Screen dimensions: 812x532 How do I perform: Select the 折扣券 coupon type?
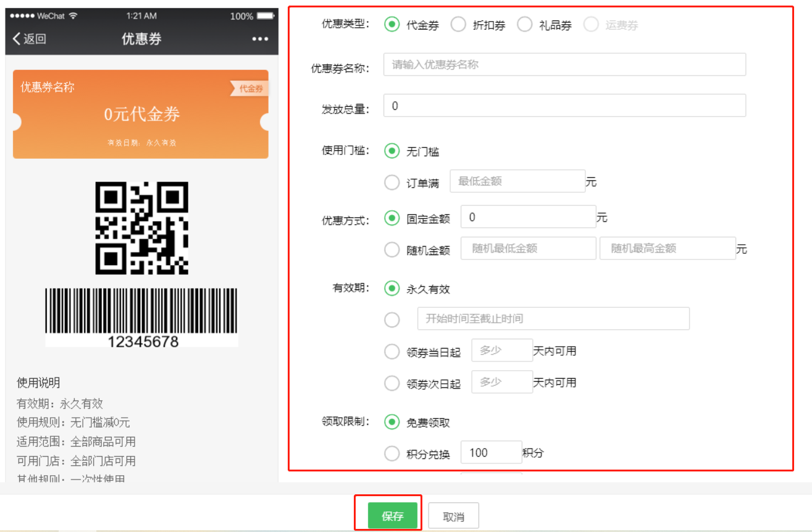click(458, 25)
